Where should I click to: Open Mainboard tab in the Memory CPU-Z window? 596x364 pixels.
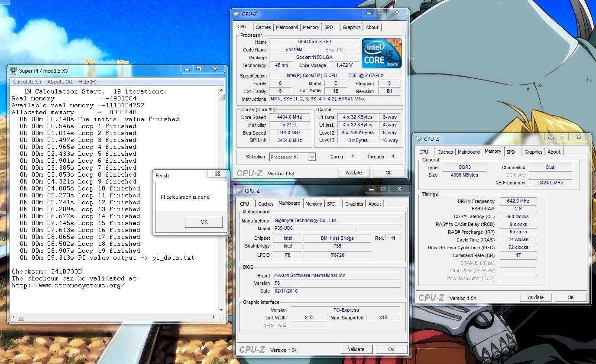click(469, 152)
